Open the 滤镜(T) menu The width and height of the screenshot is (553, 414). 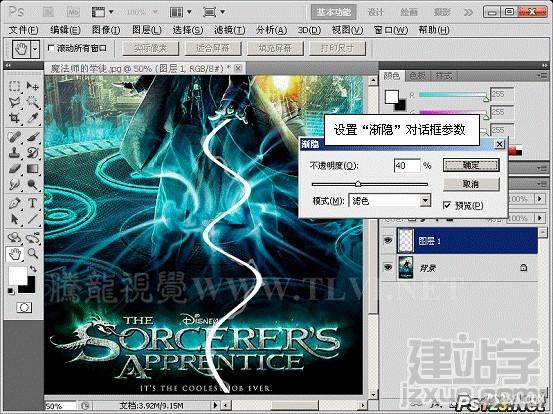[x=230, y=30]
